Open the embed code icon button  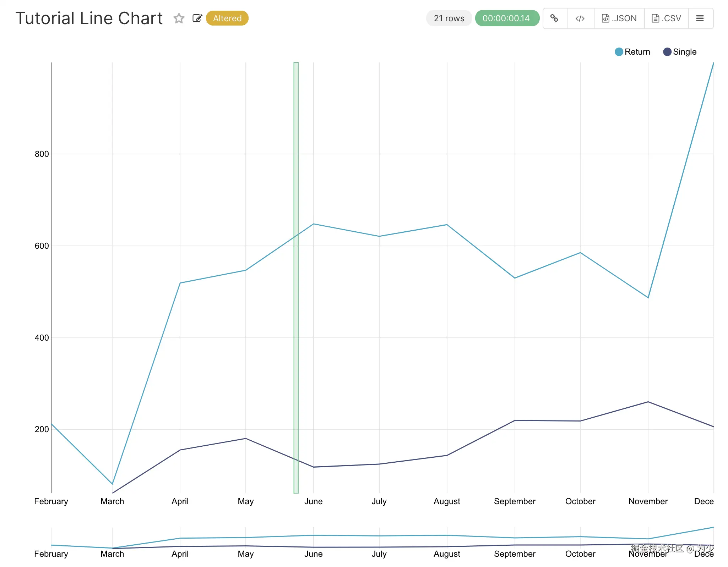click(580, 18)
